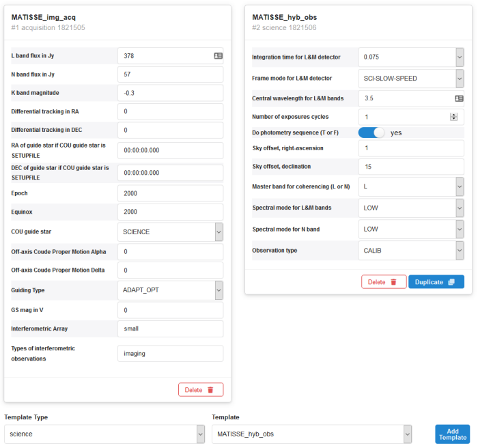Open the Template Type dropdown
478x448 pixels.
coord(104,434)
